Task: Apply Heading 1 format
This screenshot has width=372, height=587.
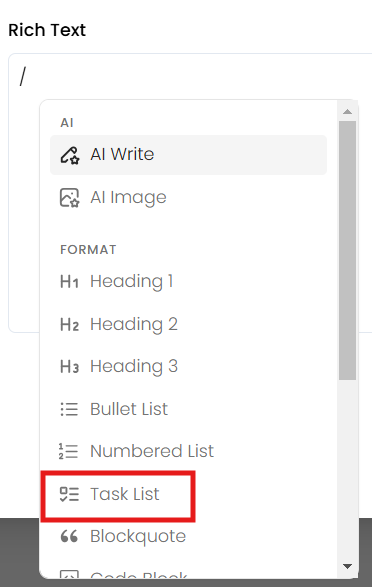Action: (188, 282)
